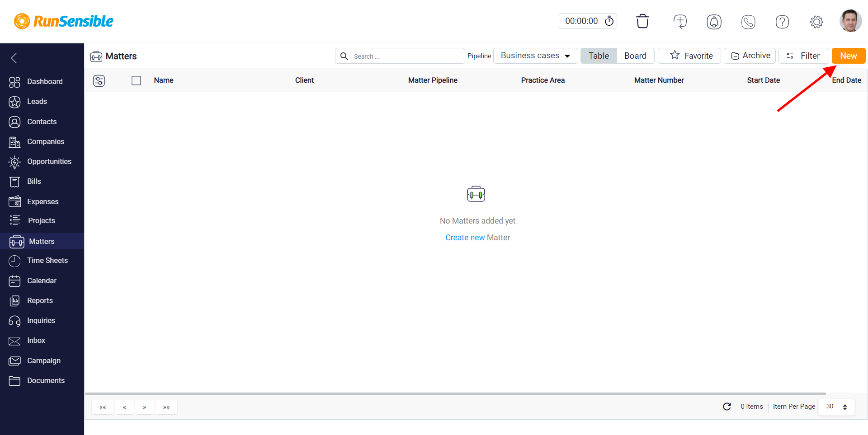Go to previous page button
868x435 pixels.
124,407
